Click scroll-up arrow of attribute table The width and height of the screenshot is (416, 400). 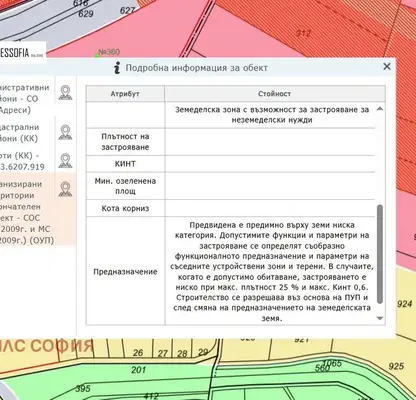pyautogui.click(x=380, y=109)
